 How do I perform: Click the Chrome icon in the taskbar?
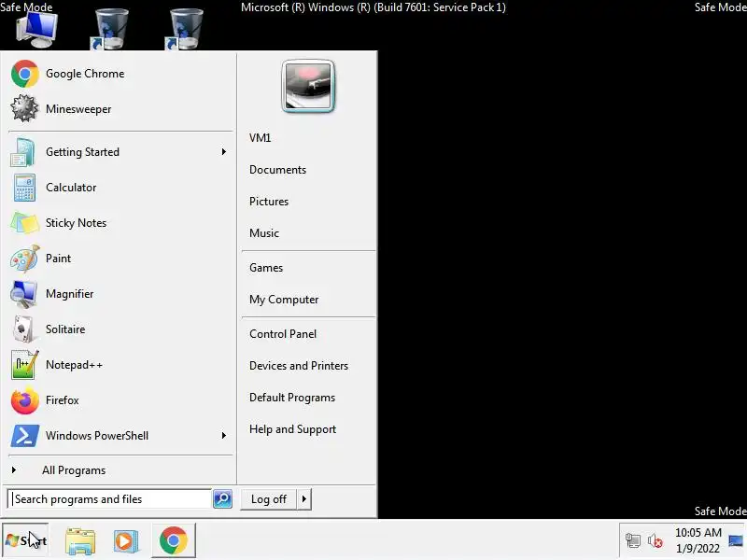(x=174, y=540)
